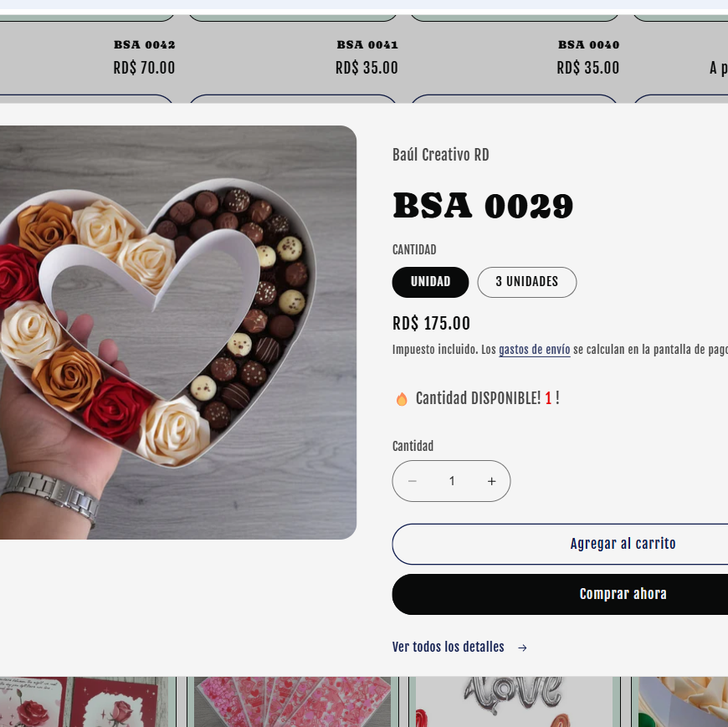Open the pink hearts product thumbnail

pos(292,703)
